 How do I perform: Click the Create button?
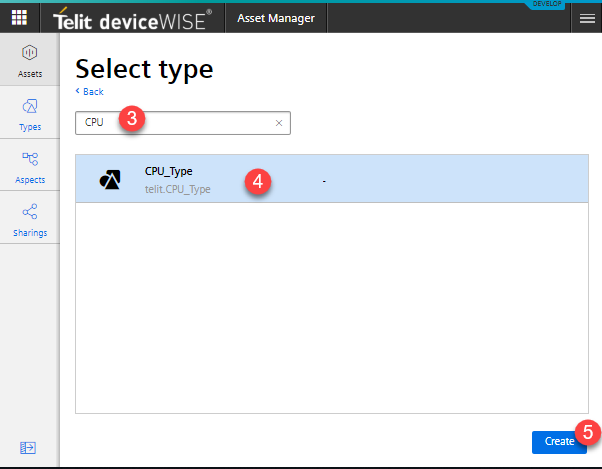[559, 442]
